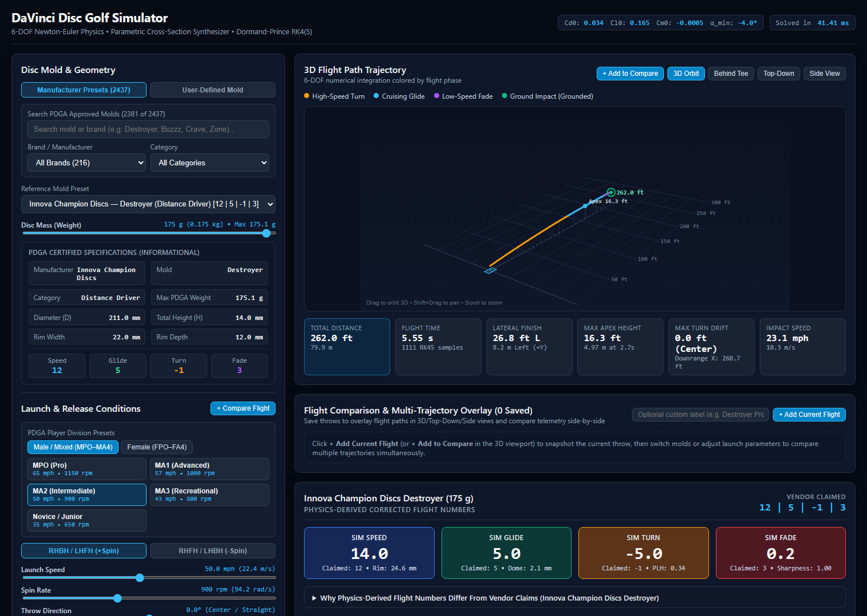Click the Spin Rate slider handle

[x=118, y=598]
